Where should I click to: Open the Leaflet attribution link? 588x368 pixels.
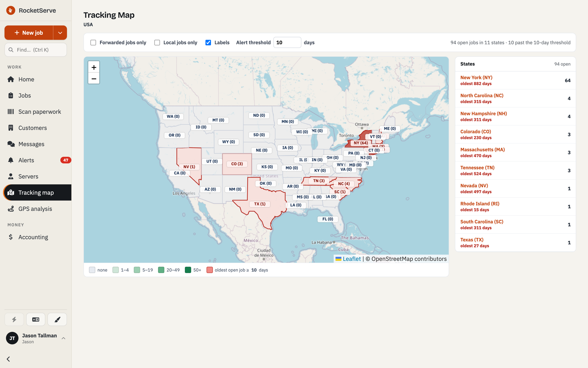point(352,259)
